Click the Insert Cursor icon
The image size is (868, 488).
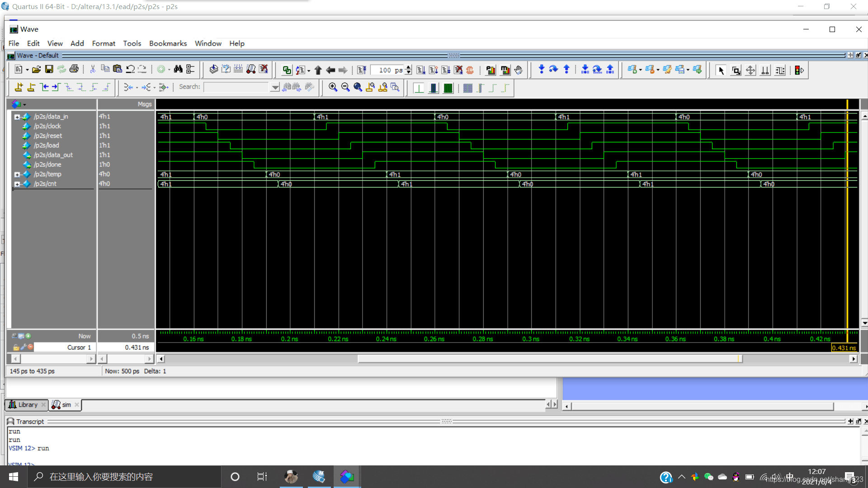point(19,87)
